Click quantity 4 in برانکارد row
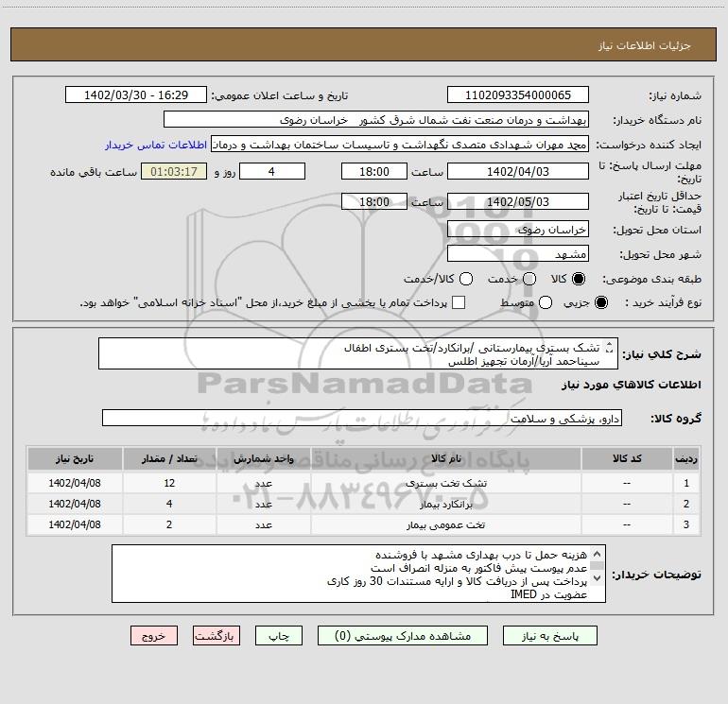This screenshot has height=704, width=728. coord(169,504)
